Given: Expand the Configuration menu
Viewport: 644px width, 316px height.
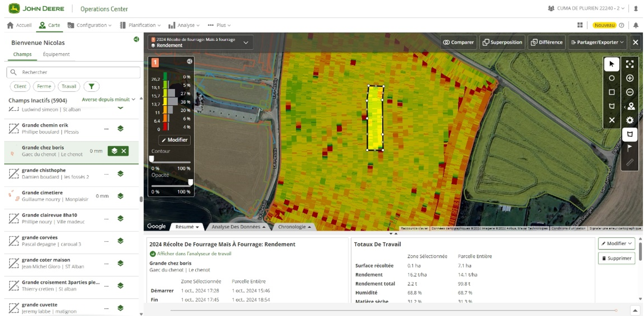Looking at the screenshot, I should 90,25.
